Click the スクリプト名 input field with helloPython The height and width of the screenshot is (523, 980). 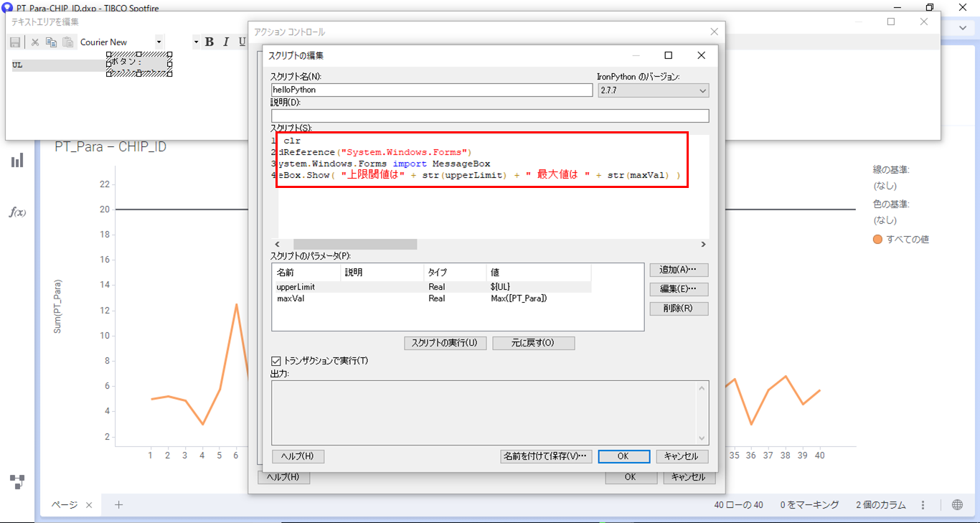click(x=431, y=90)
